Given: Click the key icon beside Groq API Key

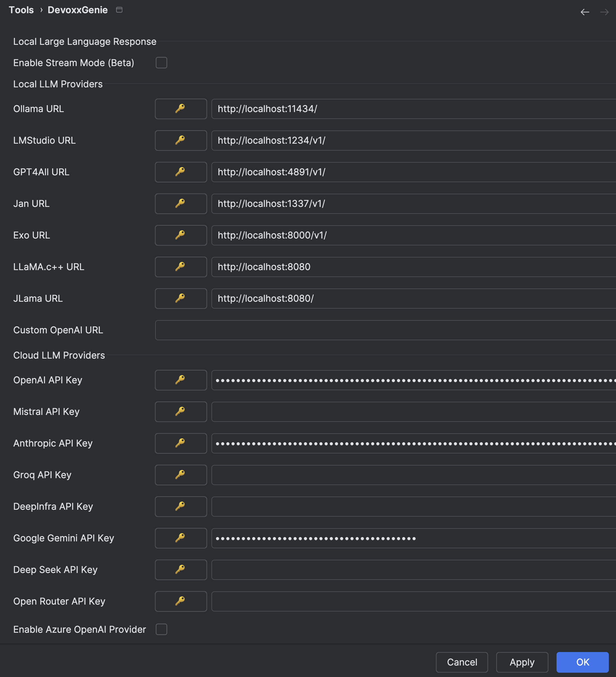Looking at the screenshot, I should click(x=181, y=475).
